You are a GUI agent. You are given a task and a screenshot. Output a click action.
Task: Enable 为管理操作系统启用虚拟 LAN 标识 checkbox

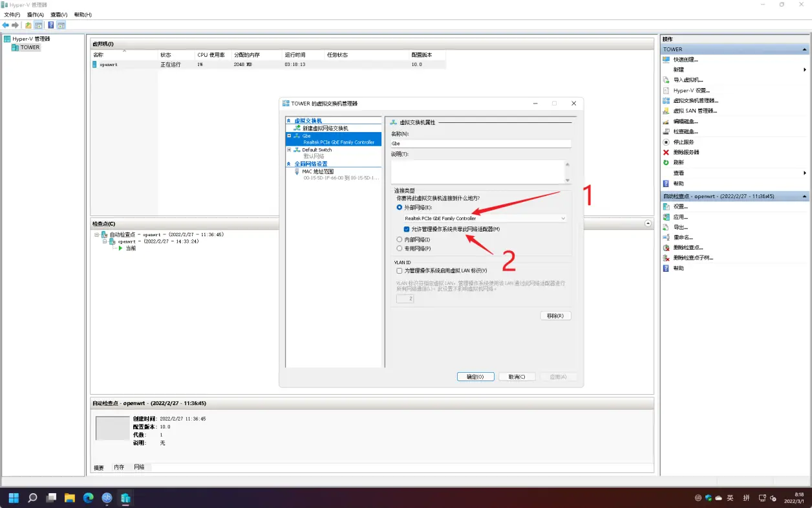coord(399,271)
